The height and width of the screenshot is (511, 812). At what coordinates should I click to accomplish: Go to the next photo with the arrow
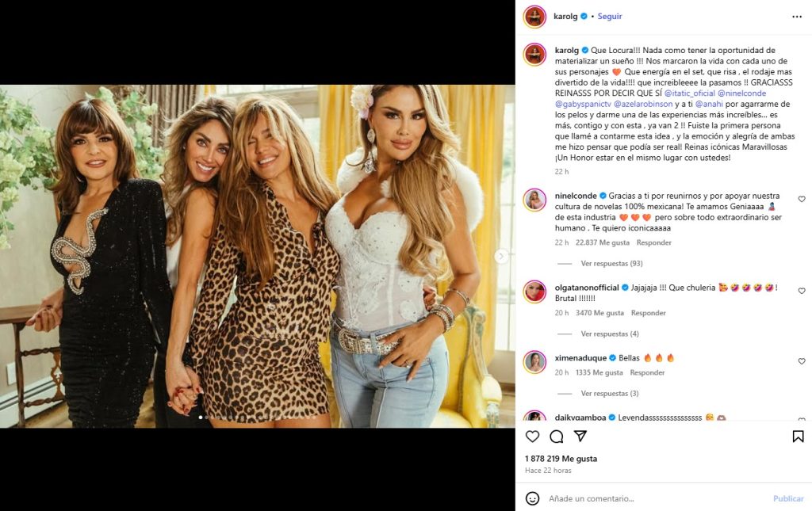click(x=501, y=256)
